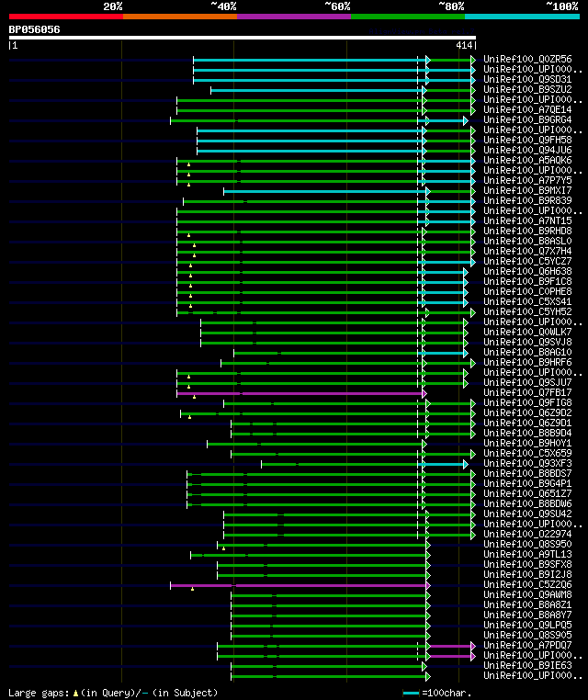The width and height of the screenshot is (588, 700).
Task: Open hit UniRef100_A7QE14
Action: (x=527, y=110)
